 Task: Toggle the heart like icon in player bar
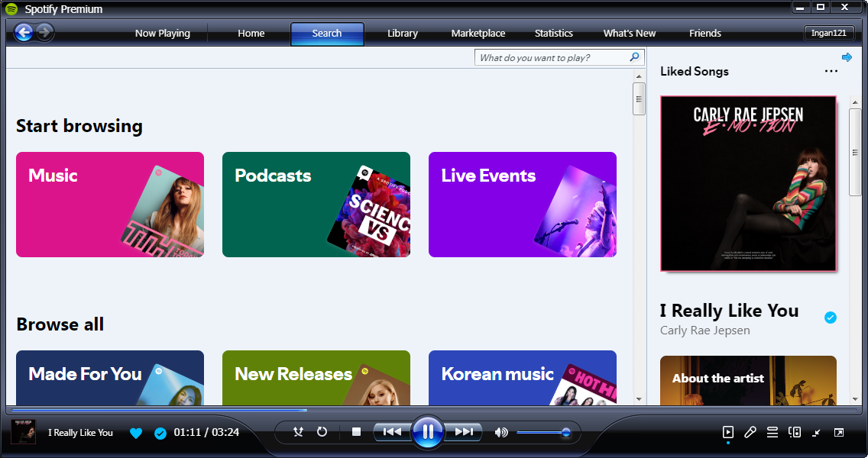point(136,433)
